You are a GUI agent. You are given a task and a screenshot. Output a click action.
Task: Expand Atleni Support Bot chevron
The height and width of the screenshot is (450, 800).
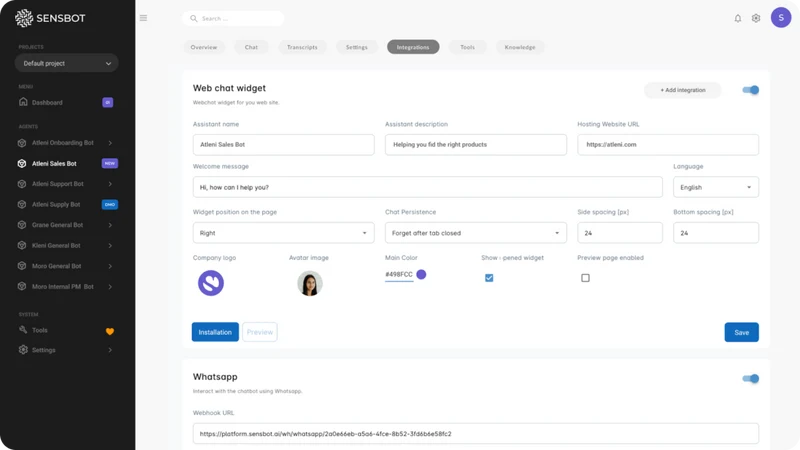tap(110, 184)
